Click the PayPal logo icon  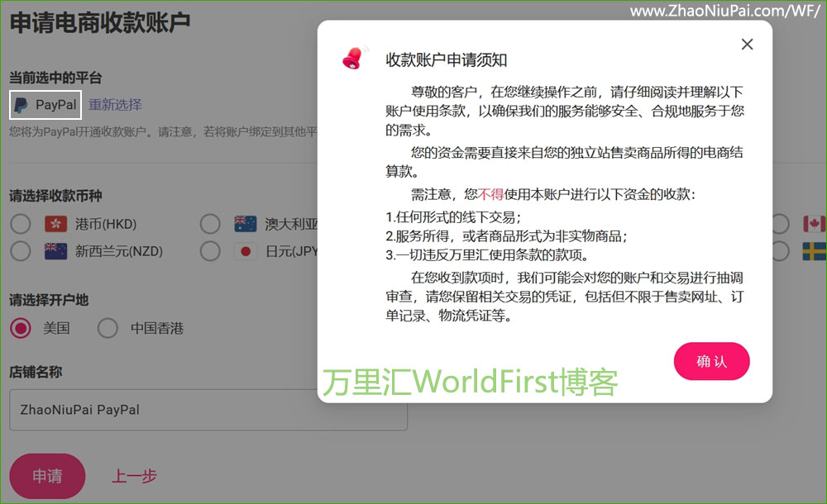click(x=22, y=105)
